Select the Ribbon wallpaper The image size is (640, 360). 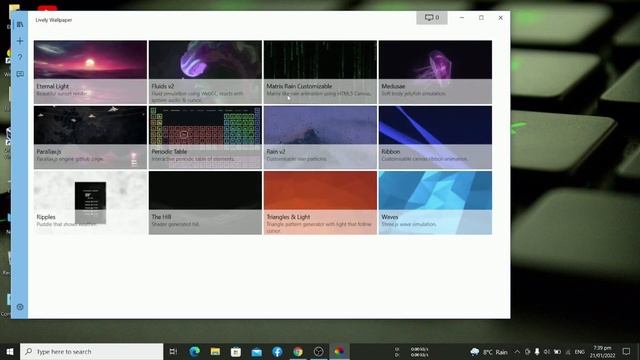(435, 137)
